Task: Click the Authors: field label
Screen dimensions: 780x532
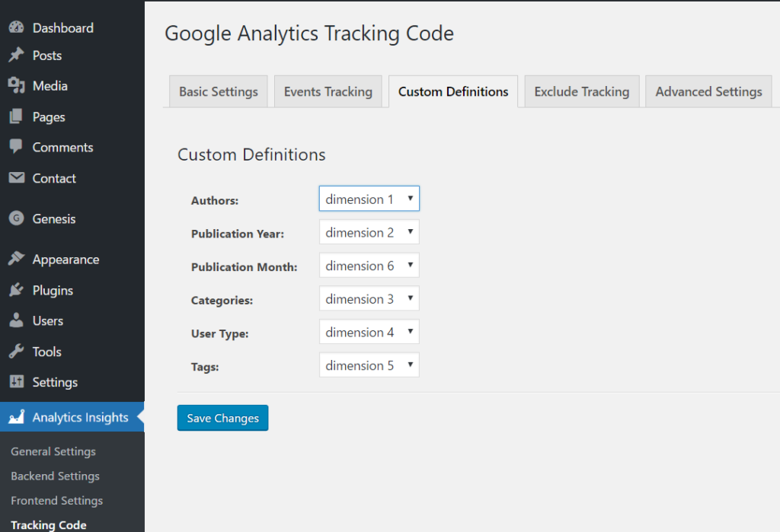Action: 215,200
